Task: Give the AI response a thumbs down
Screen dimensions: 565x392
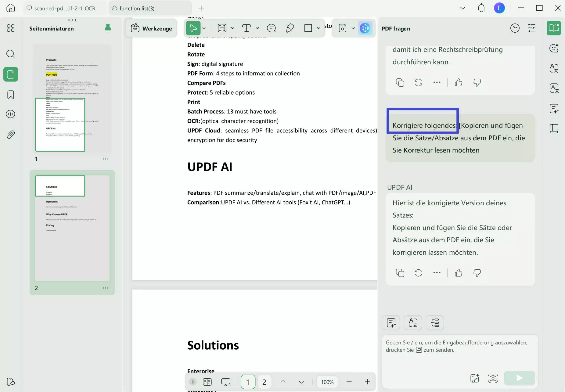Action: coord(477,273)
